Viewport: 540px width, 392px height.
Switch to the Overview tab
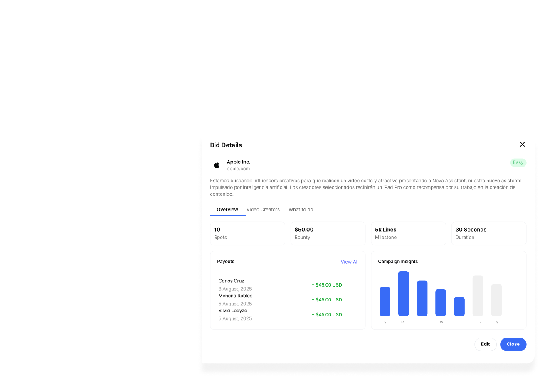(x=227, y=210)
